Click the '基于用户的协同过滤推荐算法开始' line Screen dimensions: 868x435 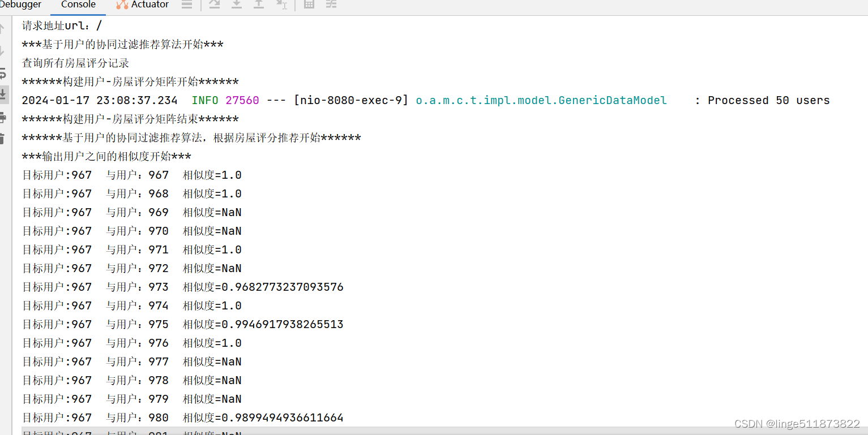[x=123, y=45]
